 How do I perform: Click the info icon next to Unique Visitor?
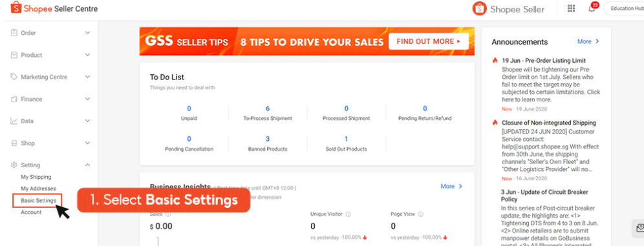[349, 214]
